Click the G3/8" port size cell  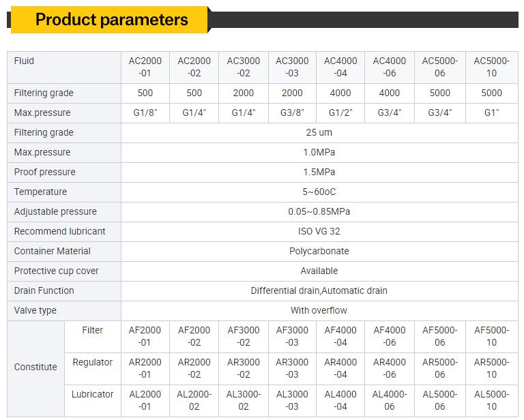pyautogui.click(x=292, y=113)
